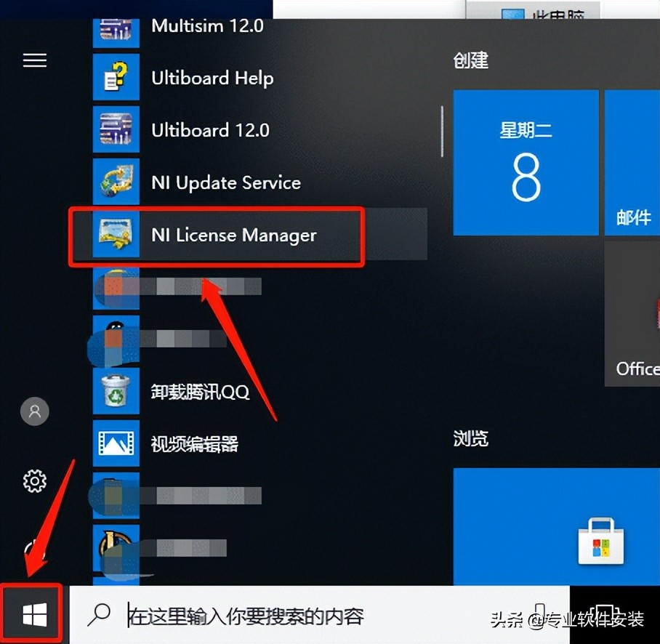
Task: Open the 邮件 calendar tile showing 星期二 8
Action: point(526,164)
